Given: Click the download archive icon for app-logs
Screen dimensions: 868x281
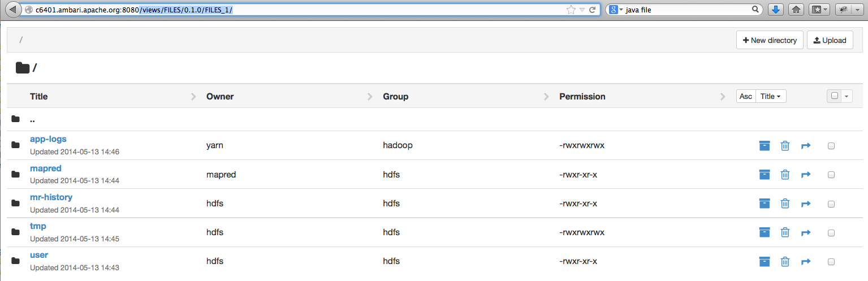Looking at the screenshot, I should [765, 146].
